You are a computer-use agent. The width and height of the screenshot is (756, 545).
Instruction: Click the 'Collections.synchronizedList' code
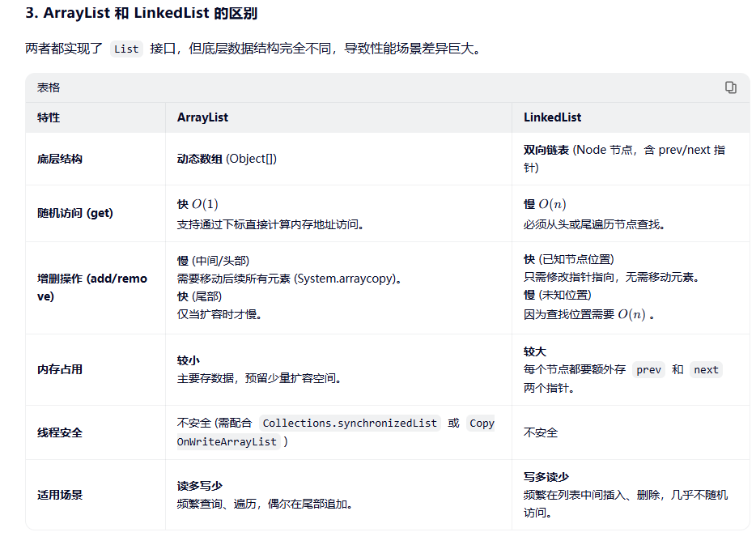pyautogui.click(x=350, y=424)
